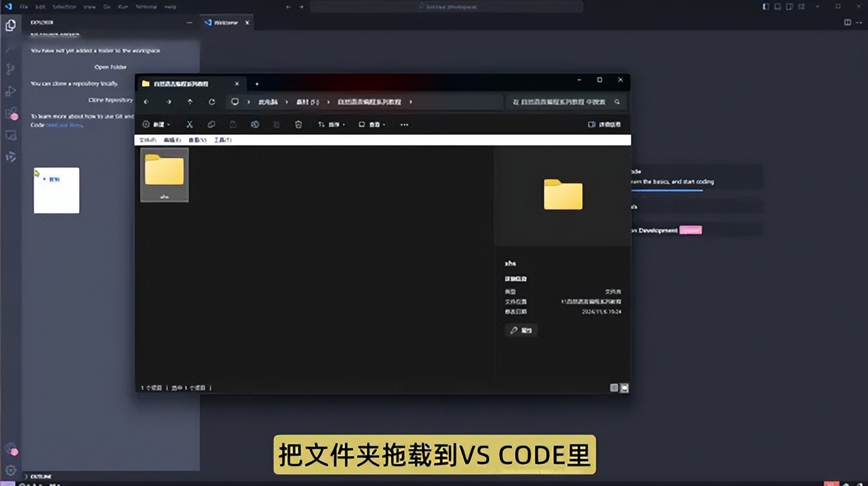This screenshot has width=868, height=486.
Task: Click the copy icon in File Explorer toolbar
Action: 211,124
